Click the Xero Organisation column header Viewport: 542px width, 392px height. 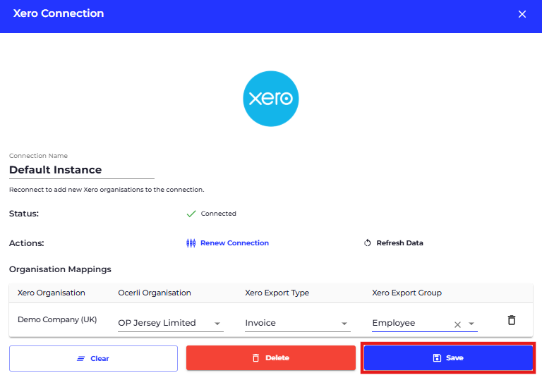tap(51, 293)
